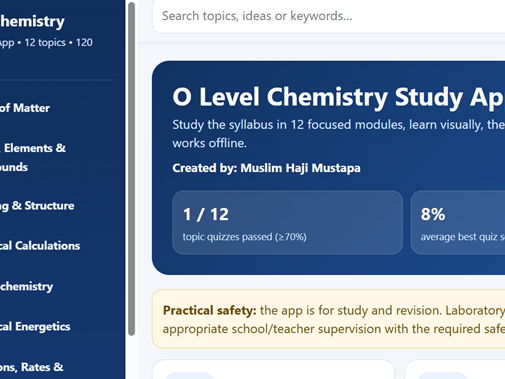Click the '12 topics' sidebar subtitle
Screen dimensions: 505x379
click(45, 43)
